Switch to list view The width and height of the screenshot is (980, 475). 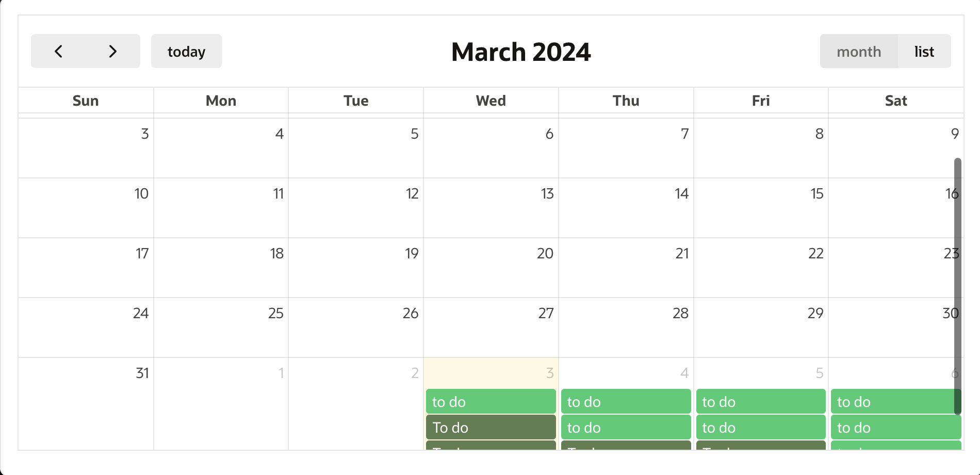(x=924, y=51)
